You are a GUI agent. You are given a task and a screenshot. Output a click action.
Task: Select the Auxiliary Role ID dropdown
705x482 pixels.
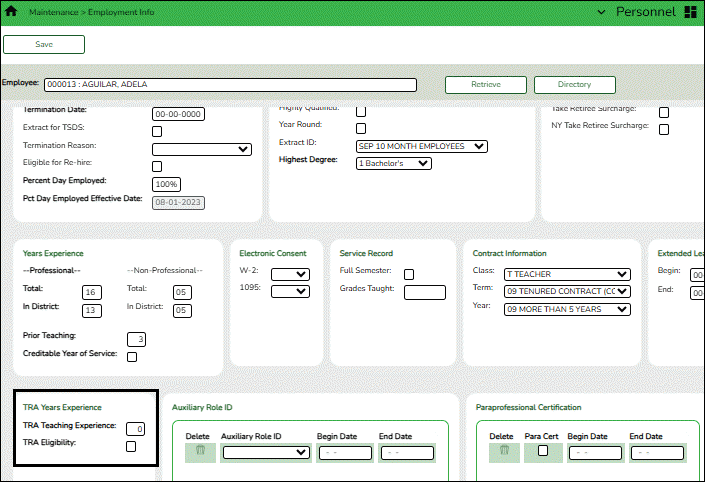265,453
